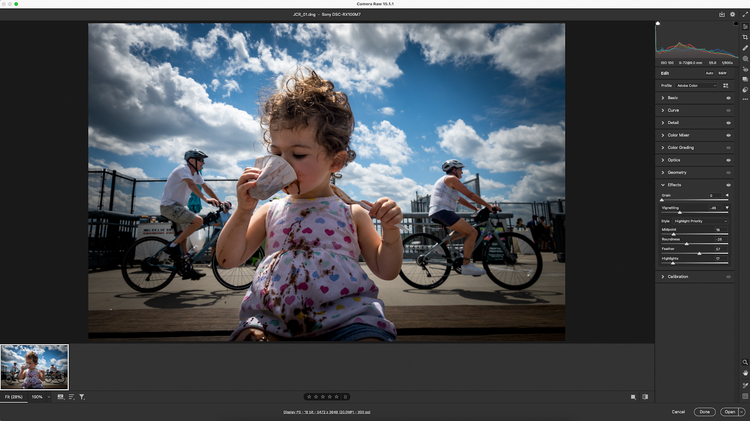Click the Auto button
Viewport: 750px width, 421px height.
click(x=709, y=73)
